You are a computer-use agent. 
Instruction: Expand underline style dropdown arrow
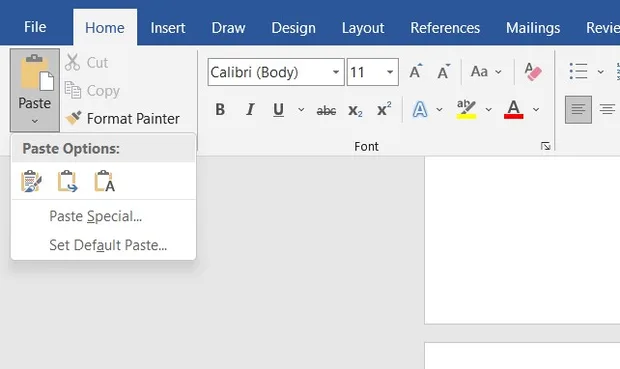tap(301, 110)
